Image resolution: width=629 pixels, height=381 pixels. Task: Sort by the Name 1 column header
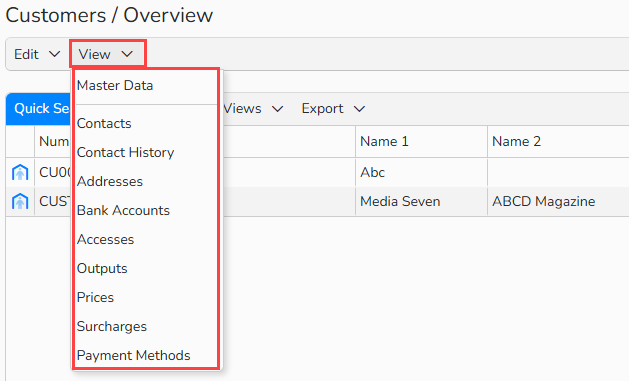(421, 142)
